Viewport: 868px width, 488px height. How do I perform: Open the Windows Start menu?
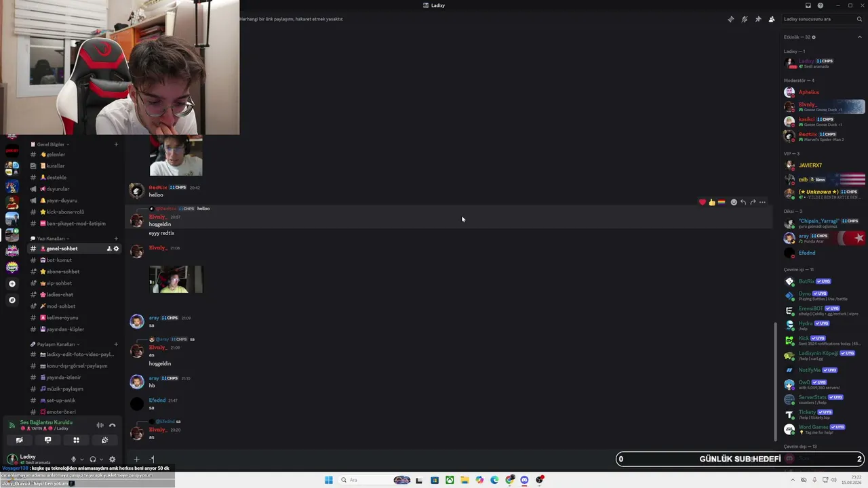click(329, 480)
